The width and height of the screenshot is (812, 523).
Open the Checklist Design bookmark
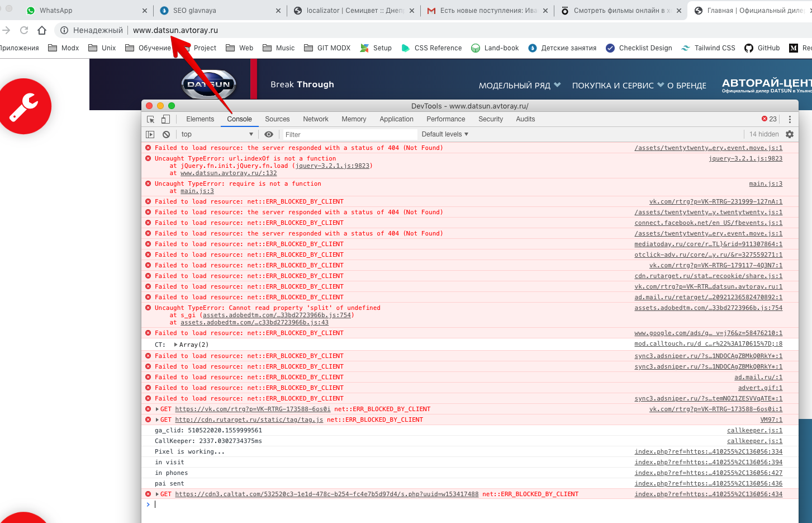coord(639,48)
